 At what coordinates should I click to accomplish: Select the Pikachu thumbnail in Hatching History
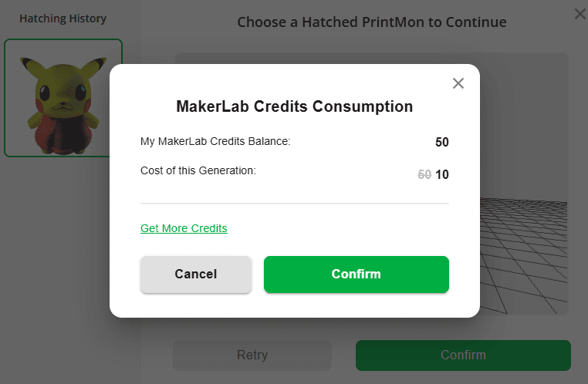63,98
